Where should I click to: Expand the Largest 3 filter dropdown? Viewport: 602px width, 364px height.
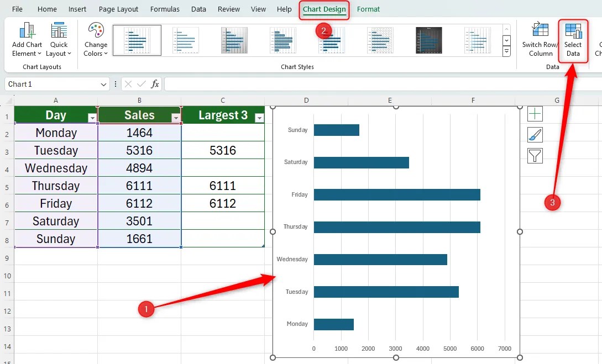tap(259, 118)
